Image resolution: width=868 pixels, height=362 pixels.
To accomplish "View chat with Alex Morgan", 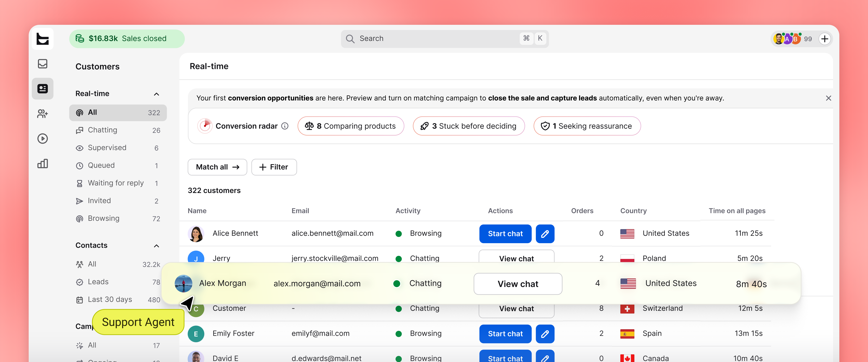I will [518, 284].
